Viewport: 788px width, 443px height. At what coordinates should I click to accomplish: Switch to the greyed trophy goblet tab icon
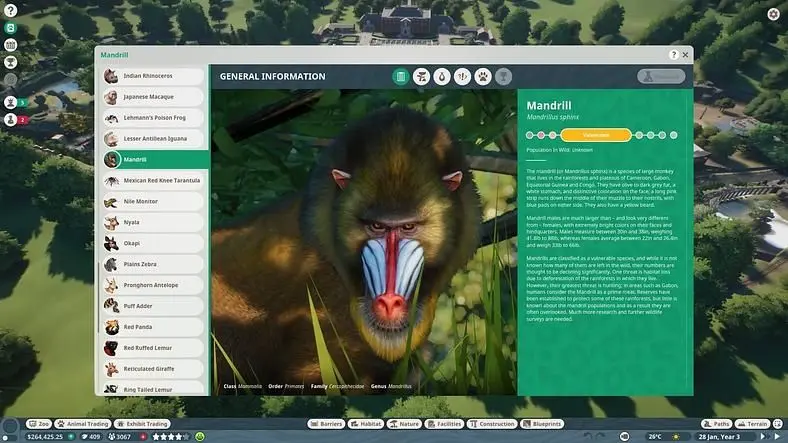[x=503, y=77]
